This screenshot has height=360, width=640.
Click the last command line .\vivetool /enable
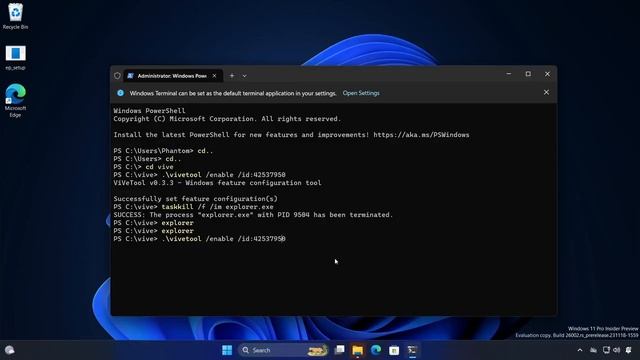coord(200,239)
